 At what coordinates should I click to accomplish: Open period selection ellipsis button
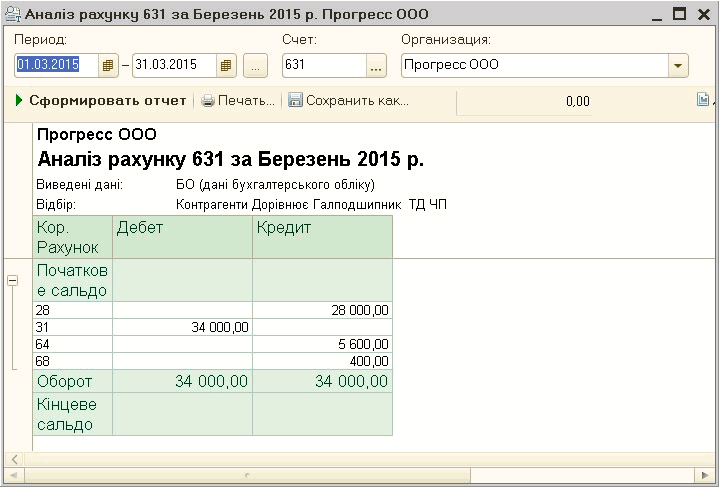click(x=255, y=66)
